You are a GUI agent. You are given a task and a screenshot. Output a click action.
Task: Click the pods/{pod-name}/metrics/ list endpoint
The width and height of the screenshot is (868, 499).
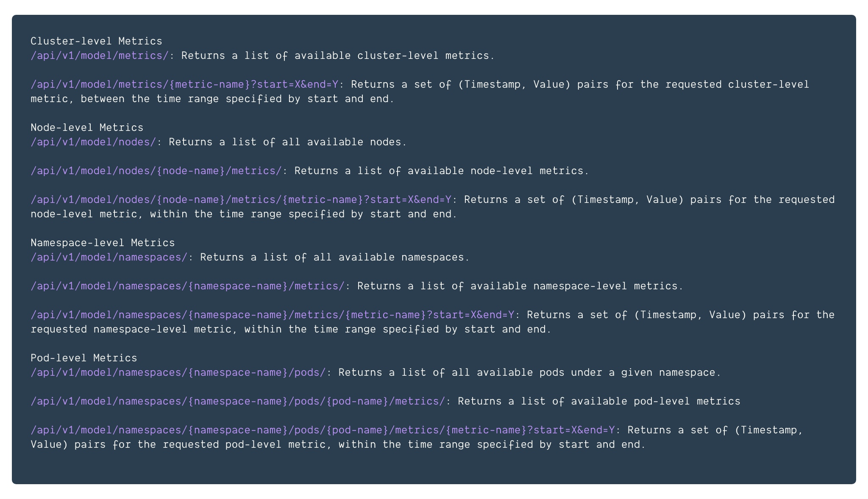(x=238, y=401)
